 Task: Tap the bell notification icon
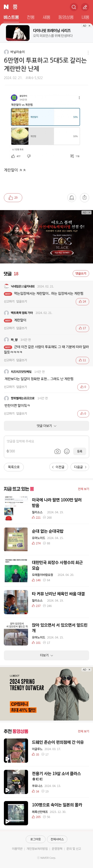(x=72, y=197)
